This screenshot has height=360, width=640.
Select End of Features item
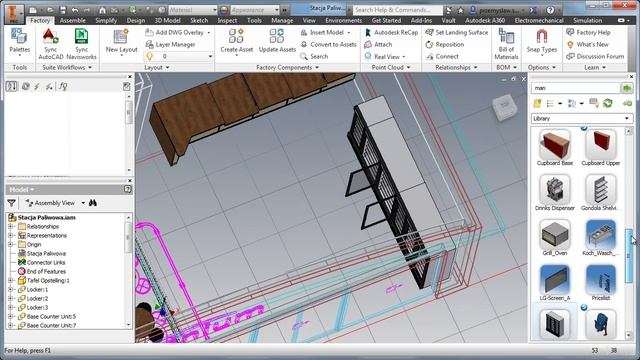(46, 271)
